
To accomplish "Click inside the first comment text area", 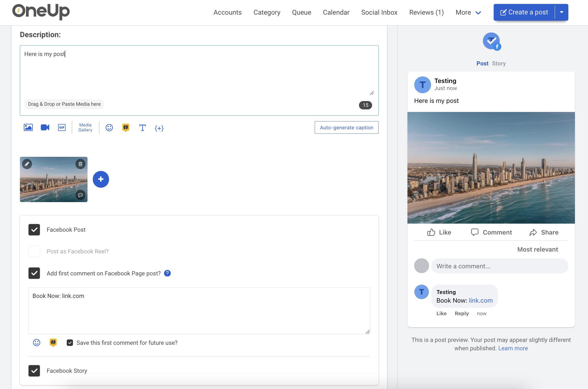I will (x=199, y=311).
